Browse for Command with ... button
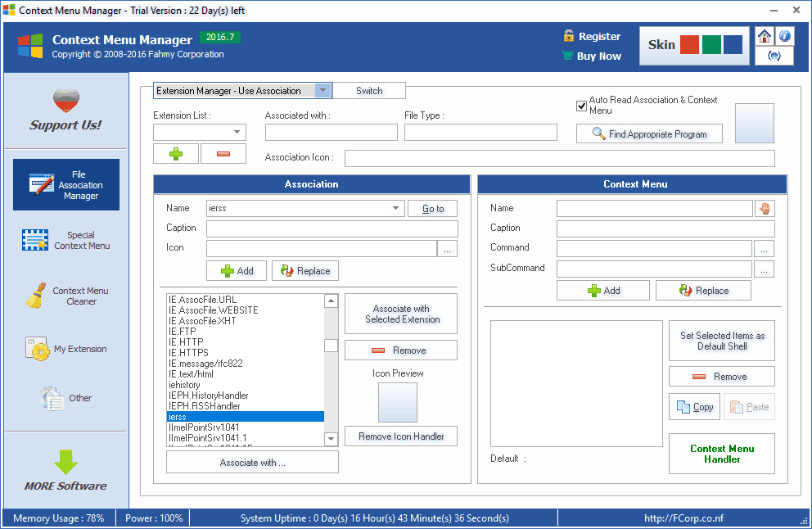 click(765, 249)
